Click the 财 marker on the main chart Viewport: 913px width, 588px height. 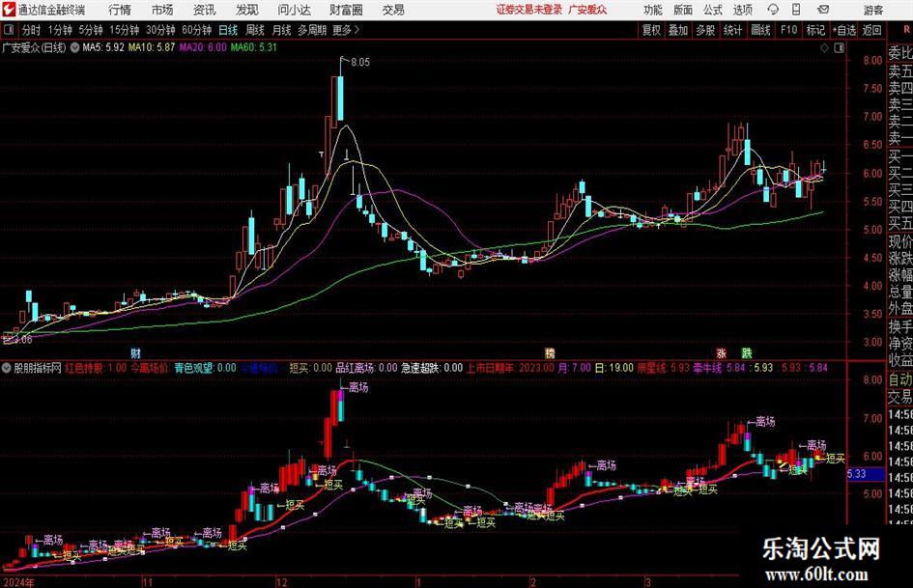(x=135, y=352)
